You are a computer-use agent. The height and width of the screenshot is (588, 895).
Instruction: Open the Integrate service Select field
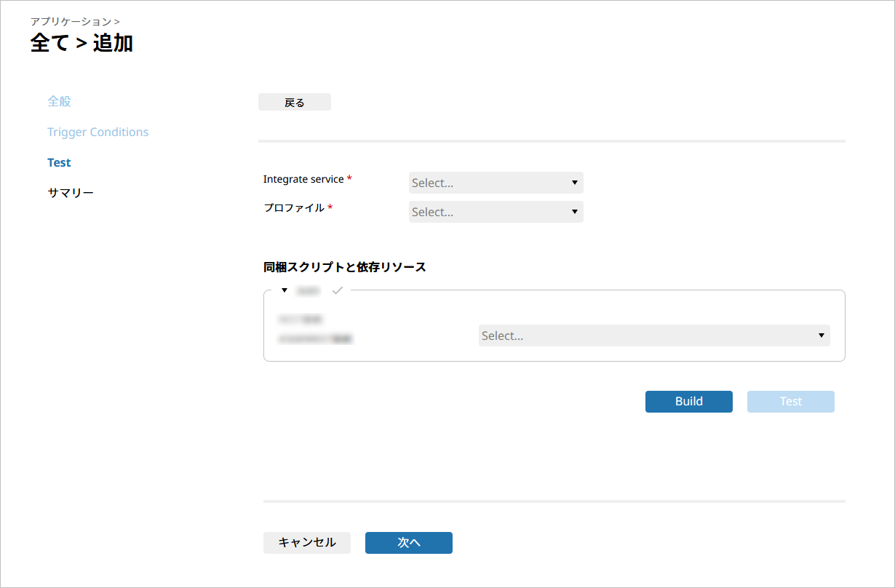pos(488,183)
